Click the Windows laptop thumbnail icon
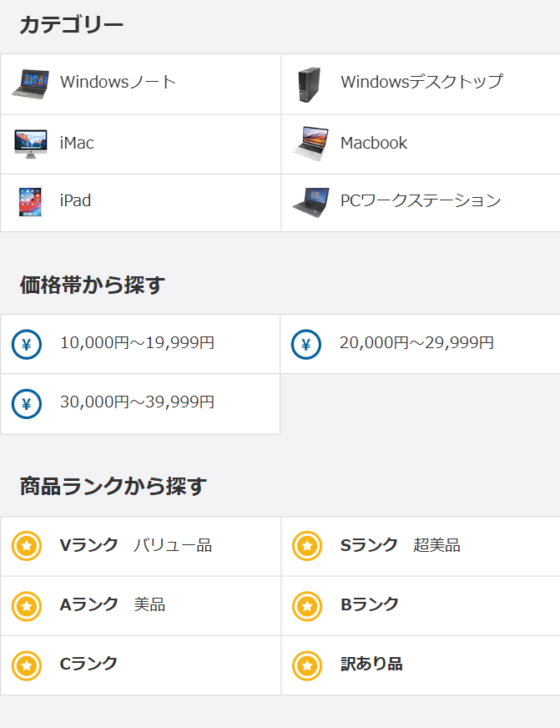Screen dimensions: 560x728 pos(30,84)
